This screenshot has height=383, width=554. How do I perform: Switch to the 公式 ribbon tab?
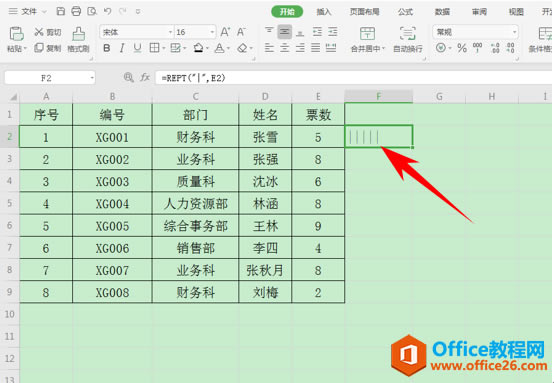[x=405, y=12]
